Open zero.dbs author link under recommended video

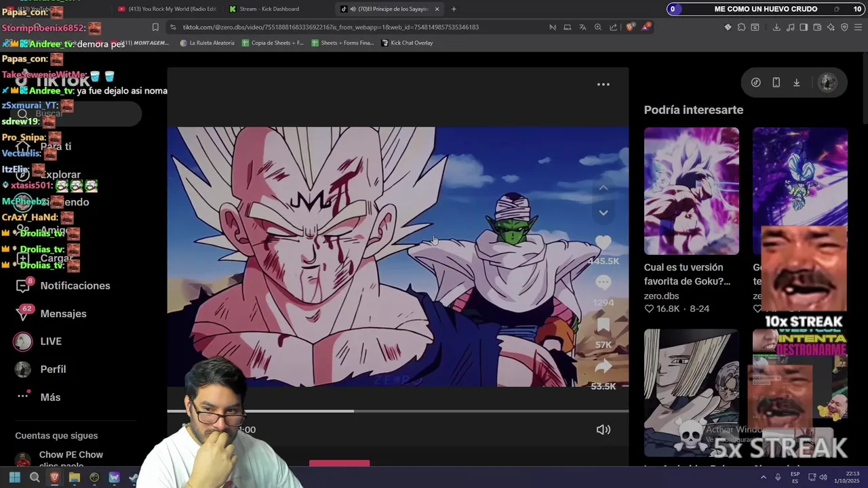661,296
